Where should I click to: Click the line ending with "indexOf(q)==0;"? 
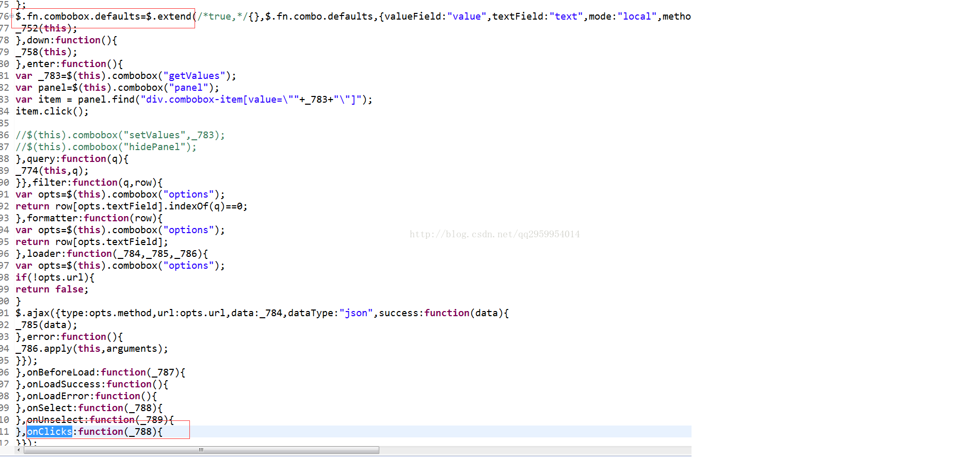tap(132, 206)
